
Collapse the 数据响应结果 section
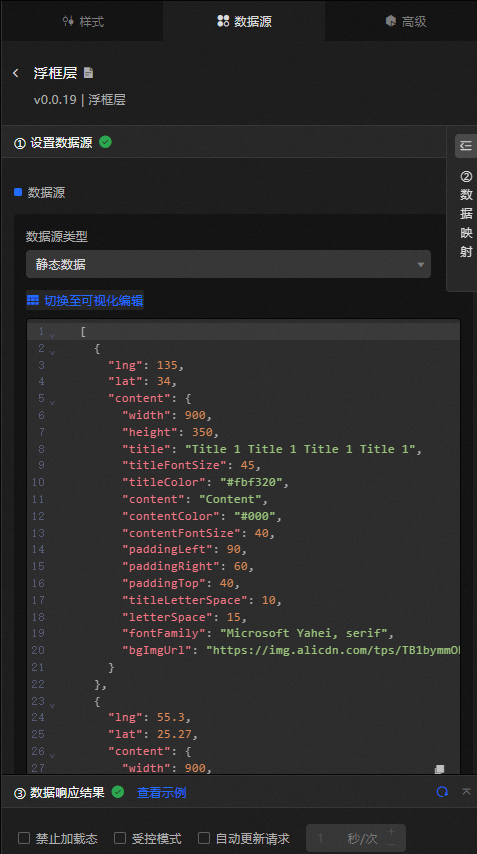pos(467,791)
